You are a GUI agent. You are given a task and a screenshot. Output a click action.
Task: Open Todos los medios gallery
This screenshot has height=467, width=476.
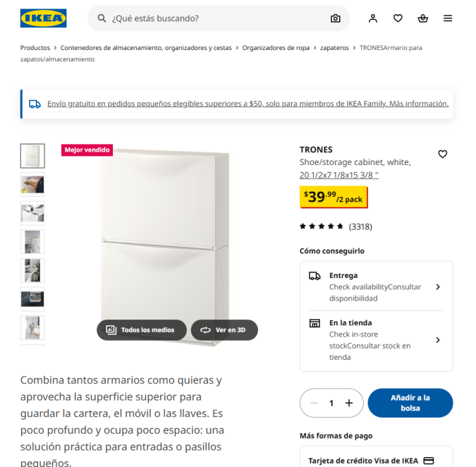tap(142, 330)
